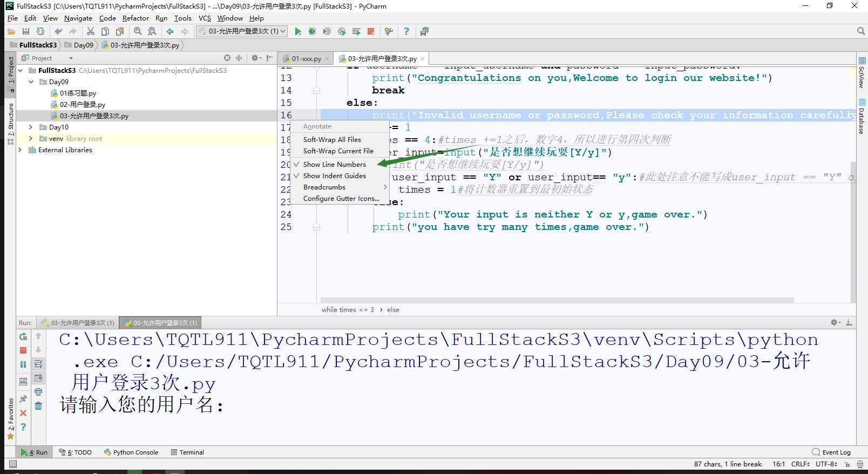The image size is (868, 474).
Task: Expand External Libraries node
Action: pyautogui.click(x=21, y=150)
